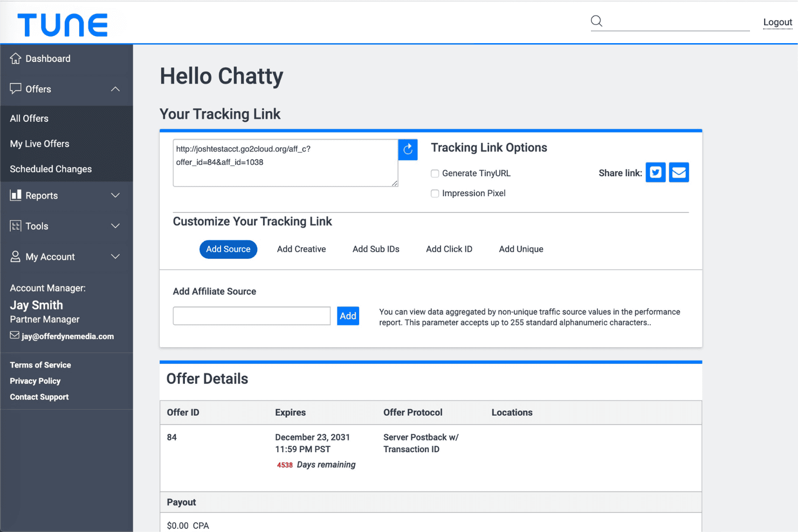
Task: Click the envelope icon beside manager email
Action: pos(15,335)
